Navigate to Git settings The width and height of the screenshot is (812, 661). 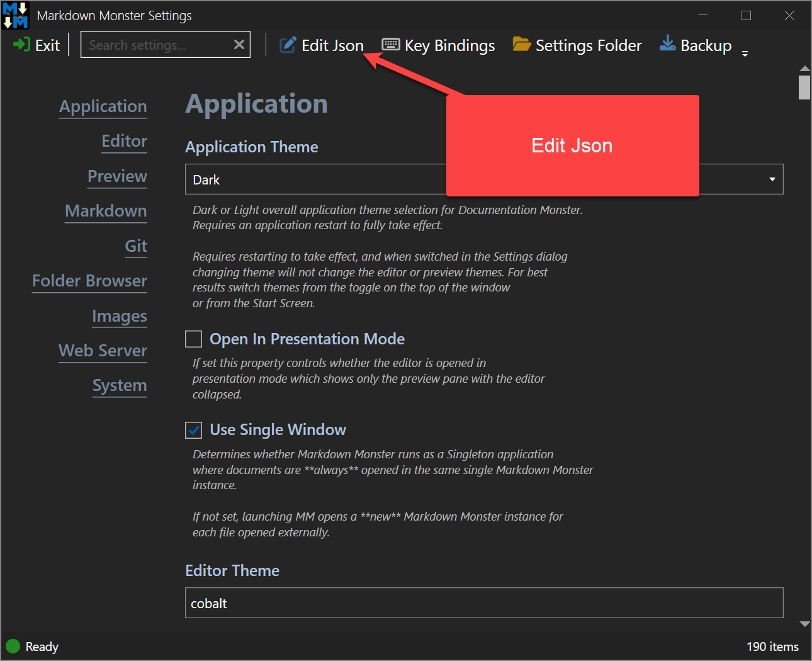[136, 246]
